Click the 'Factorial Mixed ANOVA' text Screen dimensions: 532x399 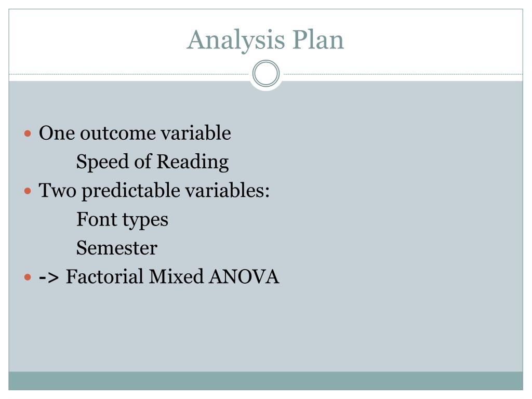click(172, 276)
